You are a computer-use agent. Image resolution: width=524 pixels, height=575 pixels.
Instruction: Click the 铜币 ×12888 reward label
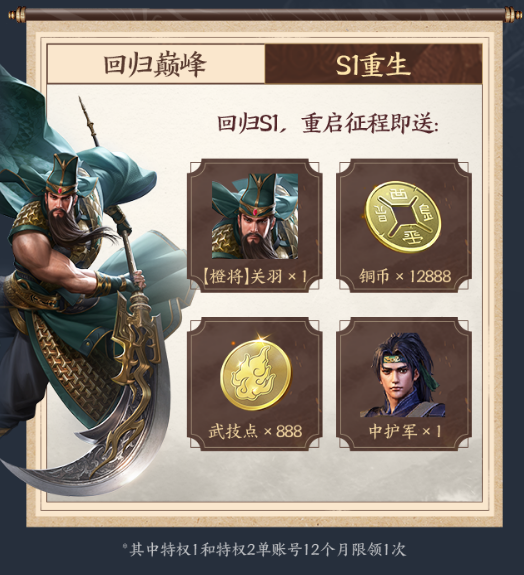(x=404, y=276)
